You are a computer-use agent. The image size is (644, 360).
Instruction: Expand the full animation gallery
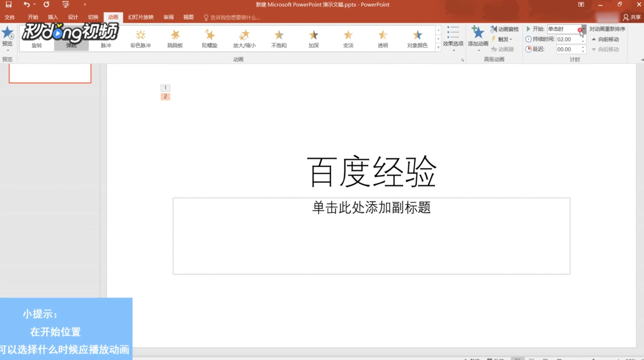(438, 47)
